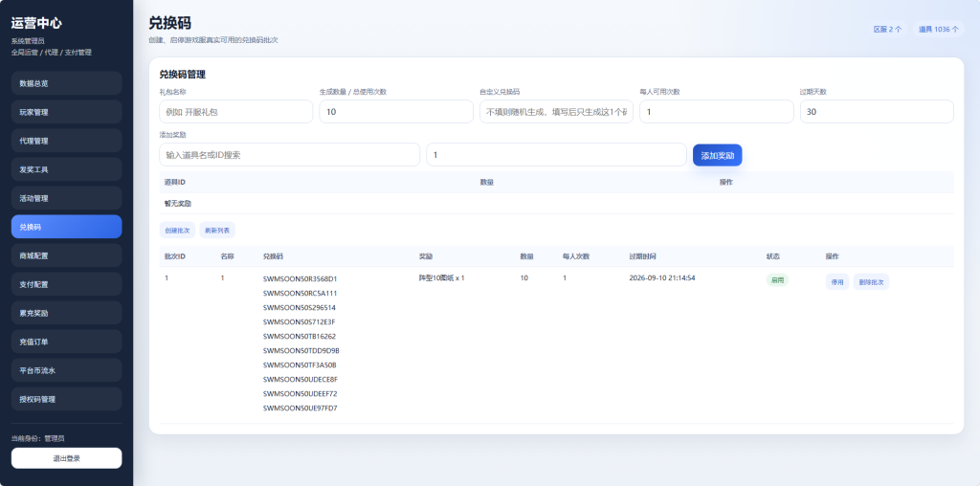
Task: Open 授权码管理 page
Action: pyautogui.click(x=66, y=399)
